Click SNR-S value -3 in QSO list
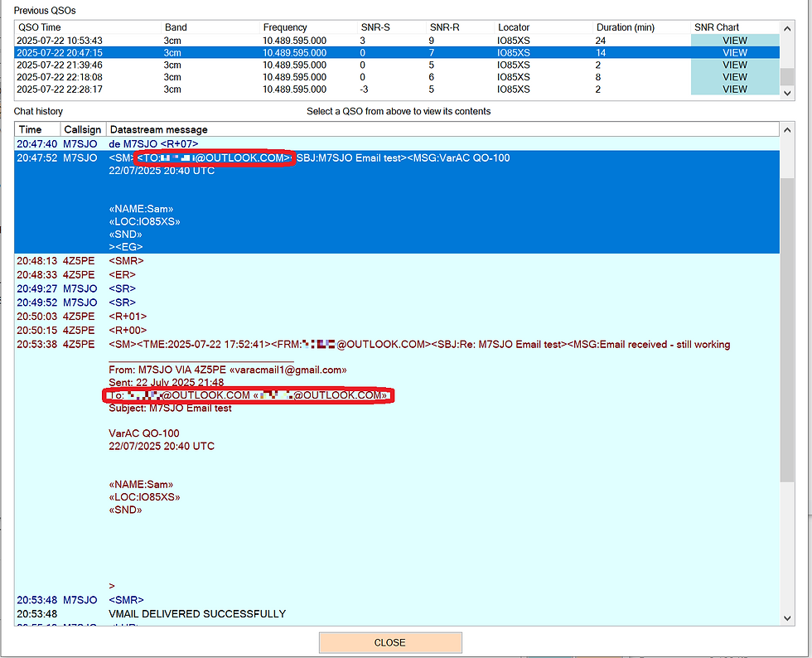This screenshot has height=658, width=812. pyautogui.click(x=364, y=90)
